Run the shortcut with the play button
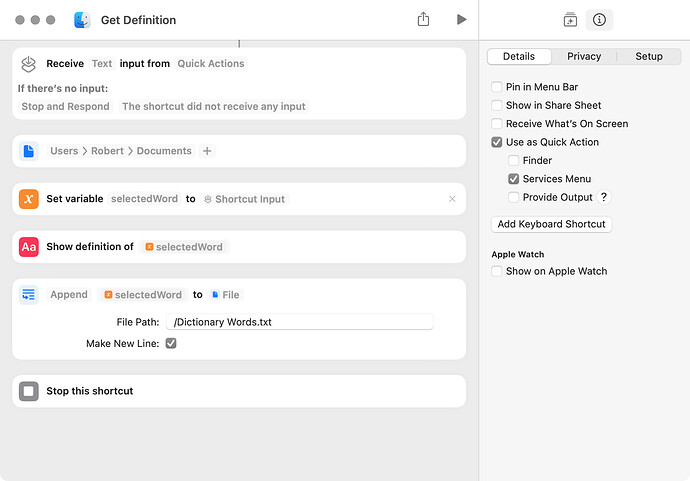Viewport: 690px width, 481px height. pos(461,19)
